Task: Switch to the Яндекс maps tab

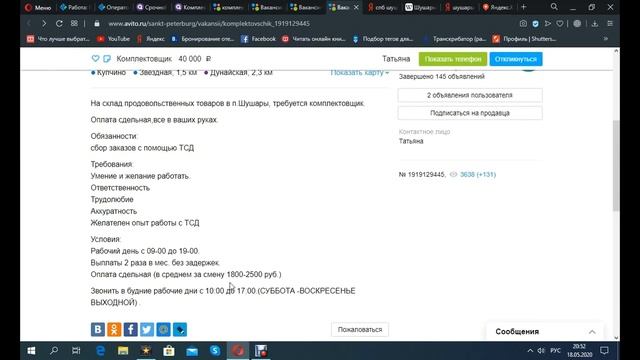Action: click(x=497, y=7)
